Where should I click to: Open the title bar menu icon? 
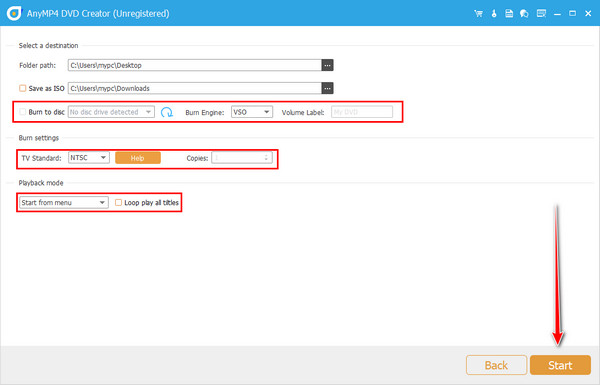point(541,14)
